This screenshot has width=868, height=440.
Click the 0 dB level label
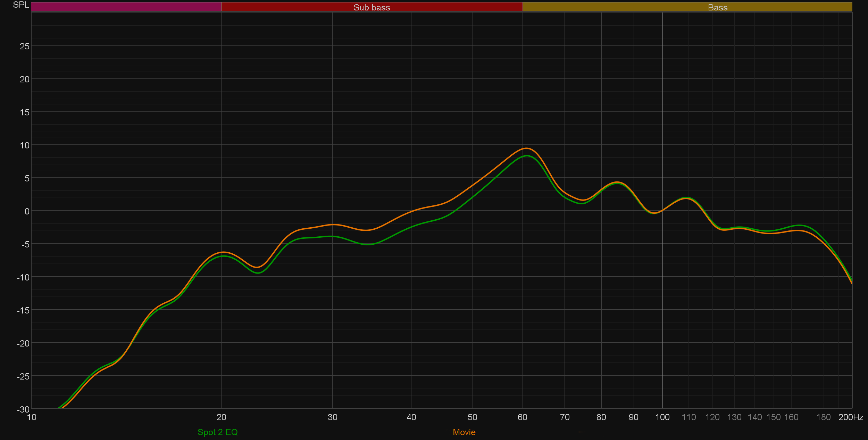pyautogui.click(x=27, y=211)
